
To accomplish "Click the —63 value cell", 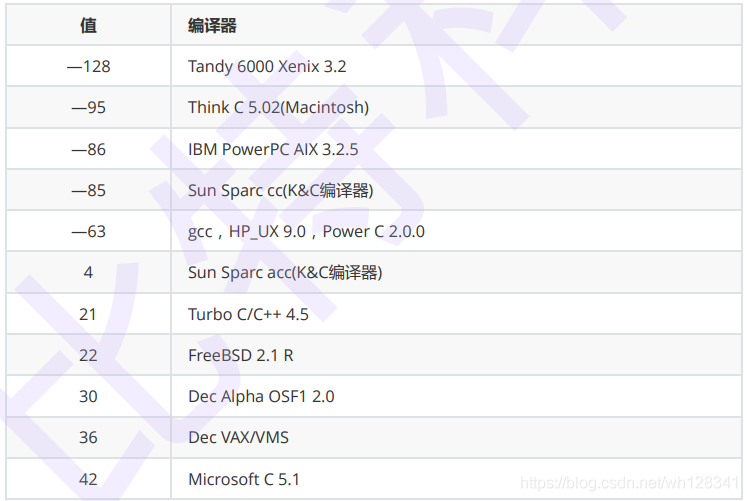I will pos(88,232).
